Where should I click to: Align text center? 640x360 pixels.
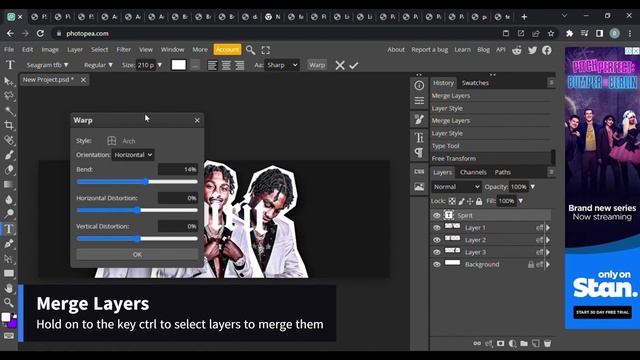226,65
